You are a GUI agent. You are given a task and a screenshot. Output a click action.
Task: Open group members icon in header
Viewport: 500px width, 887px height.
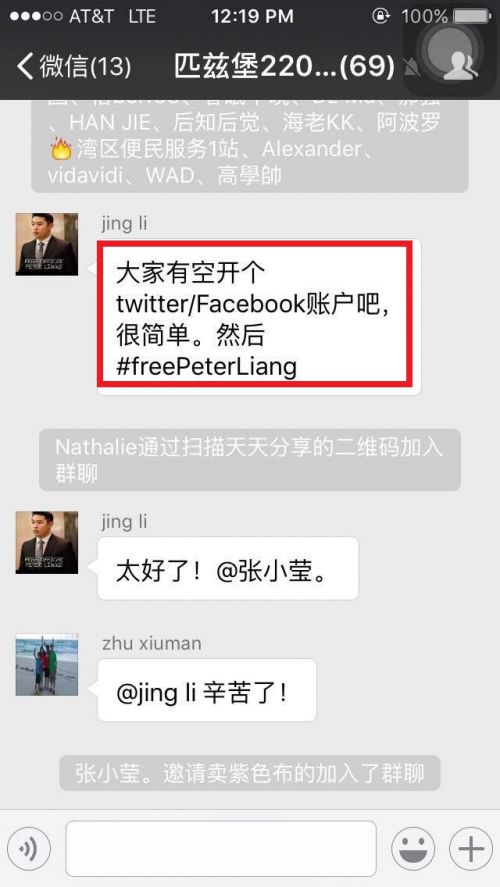[460, 67]
